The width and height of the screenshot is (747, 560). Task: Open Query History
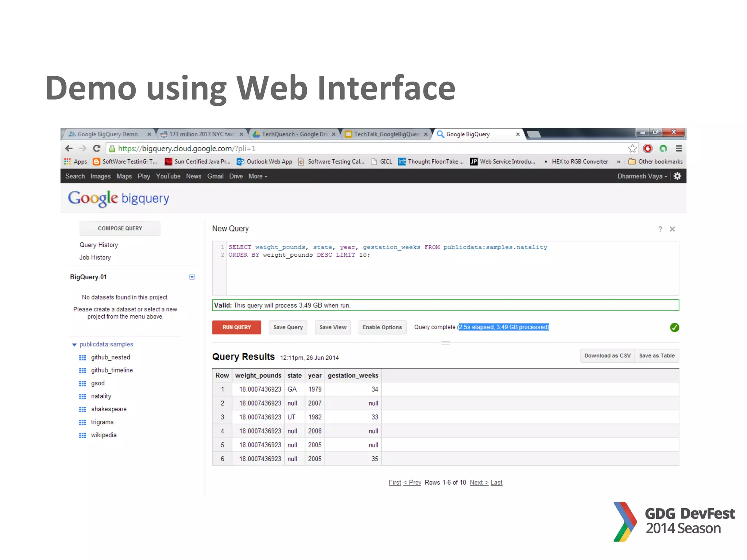[x=99, y=245]
